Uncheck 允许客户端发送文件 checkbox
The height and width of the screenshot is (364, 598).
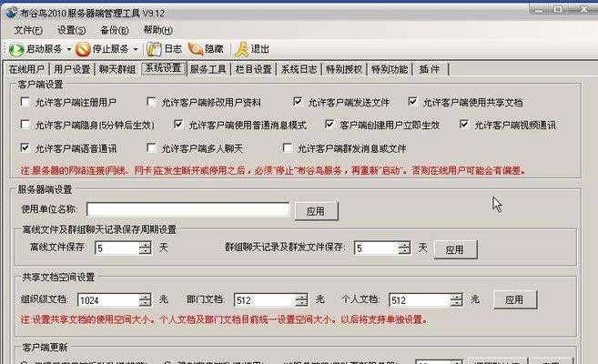click(298, 102)
